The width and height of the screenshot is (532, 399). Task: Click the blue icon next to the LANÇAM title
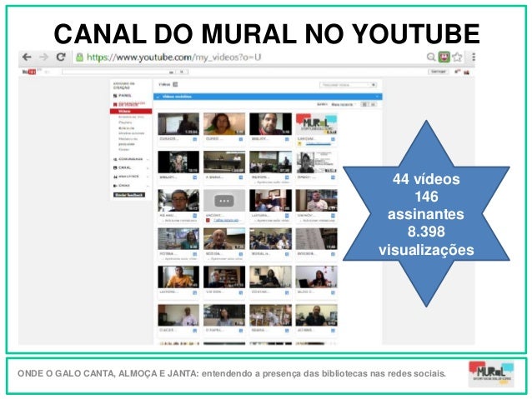[333, 139]
